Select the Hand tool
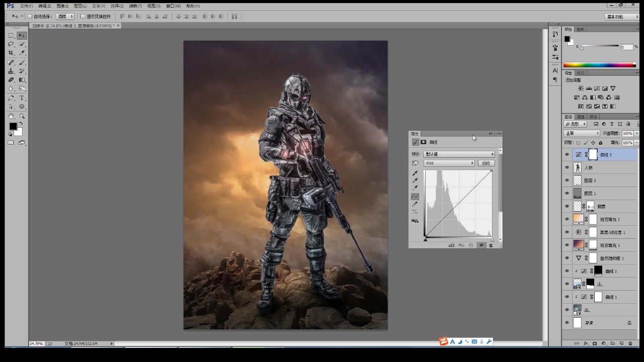Screen dimensions: 644x362 [11, 116]
